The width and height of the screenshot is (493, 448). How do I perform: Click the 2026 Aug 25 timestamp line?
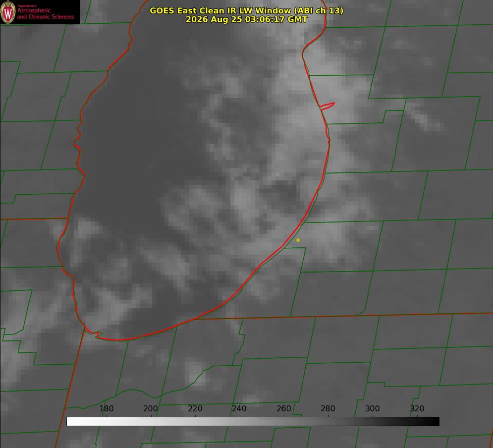click(247, 19)
